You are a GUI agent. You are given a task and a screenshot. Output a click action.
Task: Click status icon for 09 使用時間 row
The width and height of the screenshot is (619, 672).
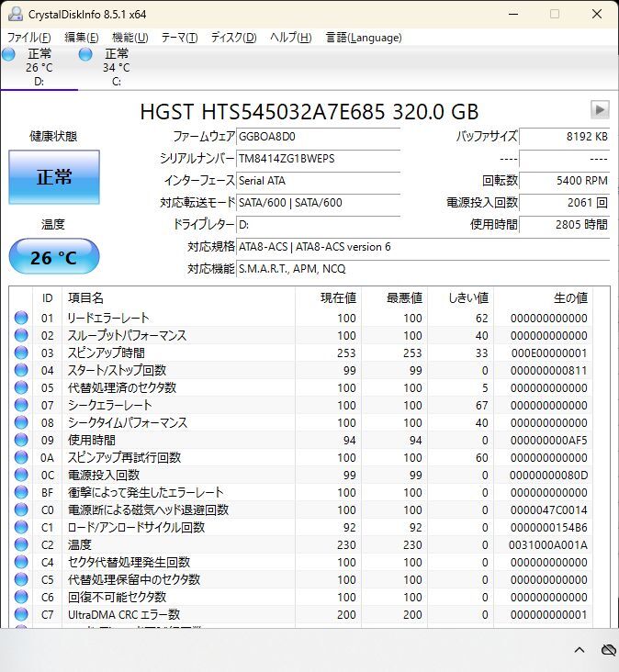point(21,440)
